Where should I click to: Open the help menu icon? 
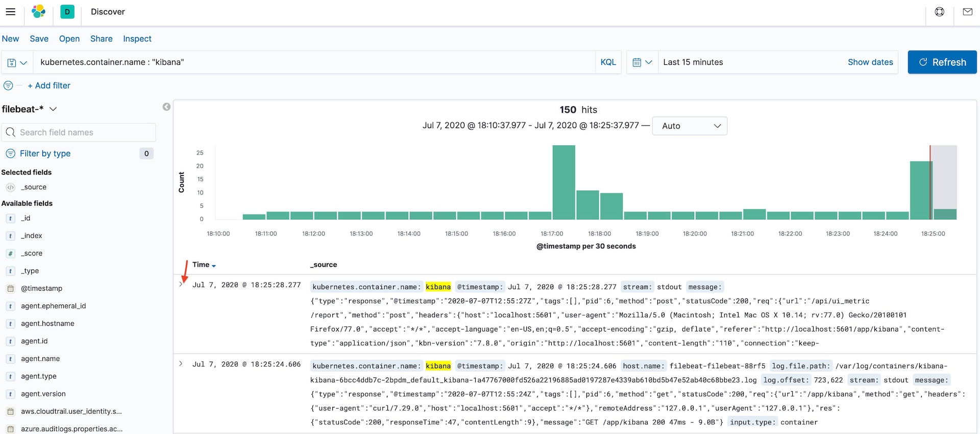click(x=939, y=12)
